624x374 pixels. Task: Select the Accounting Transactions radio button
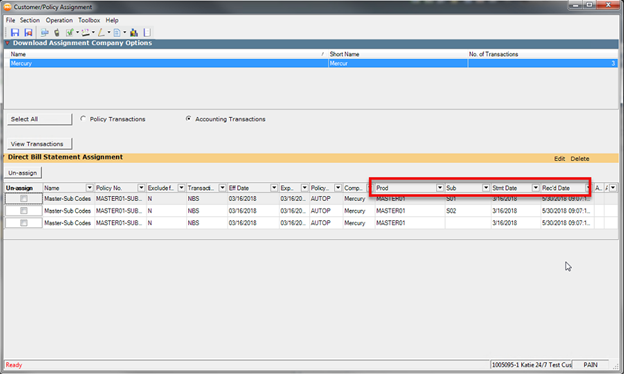click(188, 119)
